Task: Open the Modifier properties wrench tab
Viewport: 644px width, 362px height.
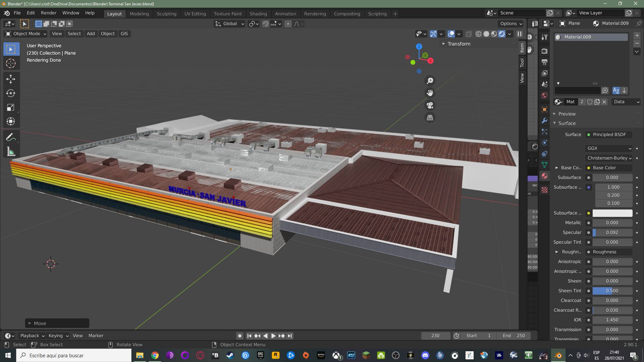Action: click(544, 120)
